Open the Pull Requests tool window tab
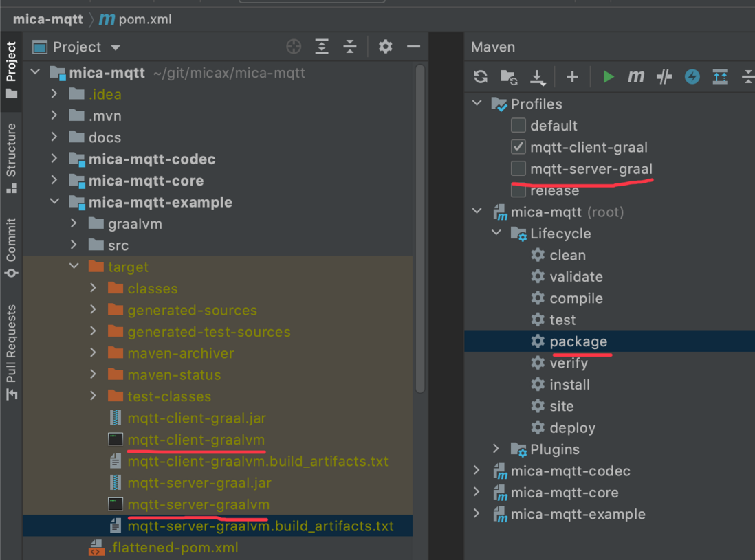The image size is (755, 560). pyautogui.click(x=11, y=352)
